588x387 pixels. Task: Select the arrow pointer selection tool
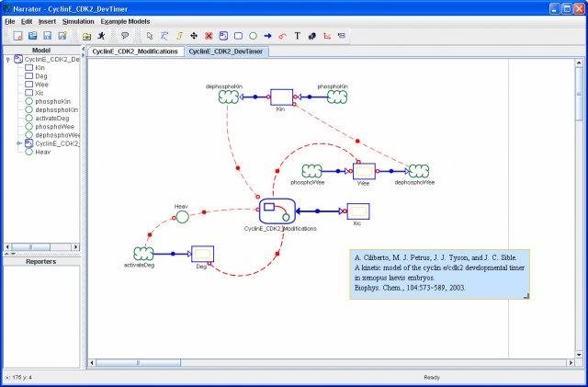tap(150, 36)
